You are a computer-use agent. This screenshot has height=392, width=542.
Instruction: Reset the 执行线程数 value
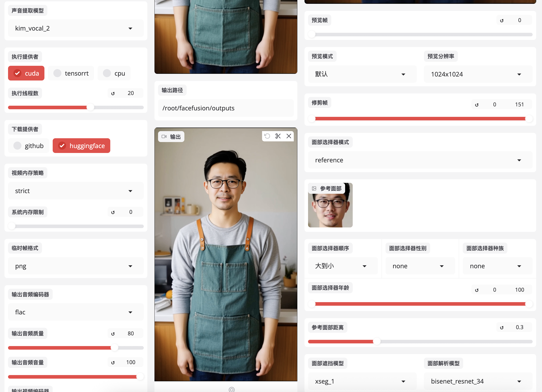coord(113,93)
